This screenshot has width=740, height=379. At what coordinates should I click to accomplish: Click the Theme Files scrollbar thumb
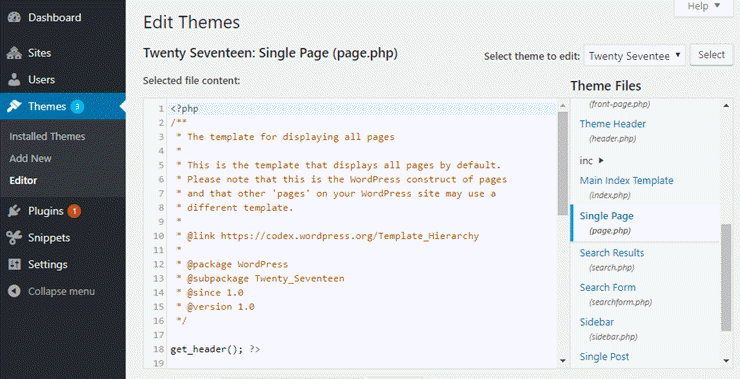tap(726, 277)
